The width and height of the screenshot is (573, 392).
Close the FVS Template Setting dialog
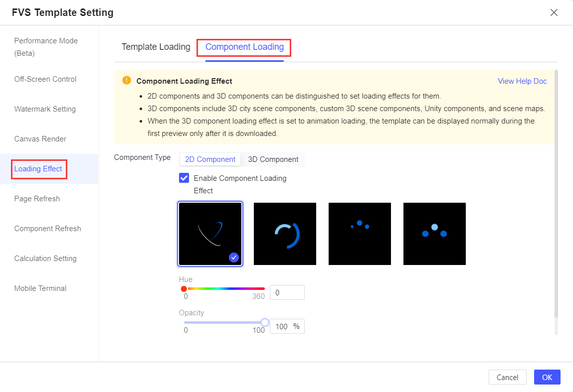point(554,12)
